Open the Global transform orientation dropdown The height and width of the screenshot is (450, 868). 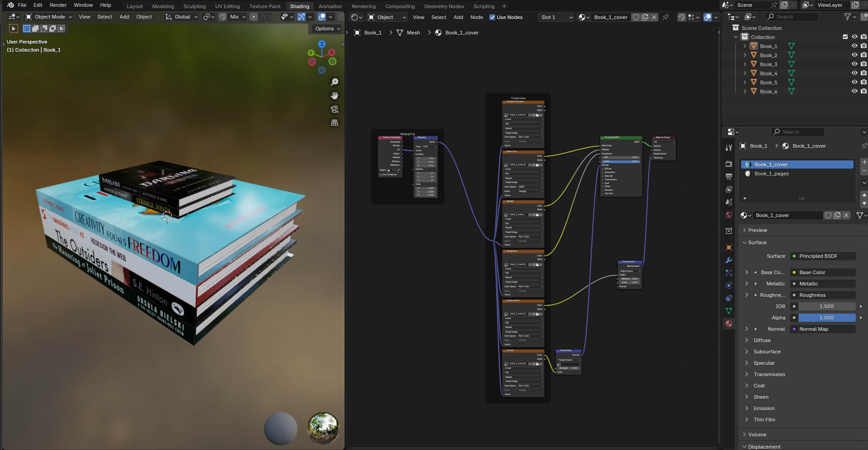point(181,17)
